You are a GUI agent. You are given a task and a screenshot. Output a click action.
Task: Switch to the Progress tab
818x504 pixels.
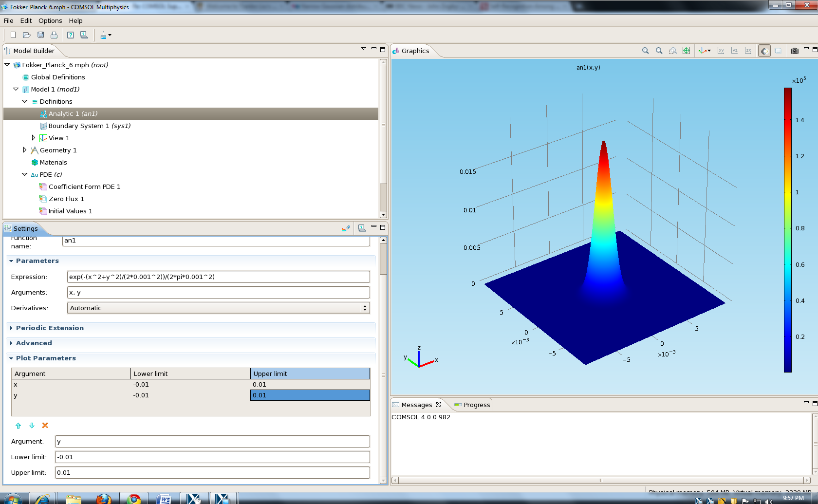[x=472, y=405]
